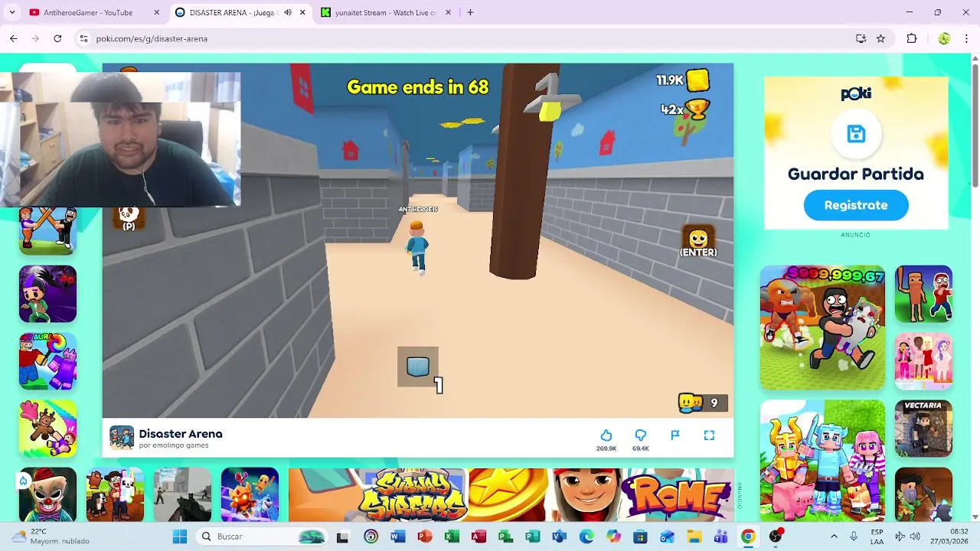Open File Explorer from the taskbar

click(x=694, y=536)
